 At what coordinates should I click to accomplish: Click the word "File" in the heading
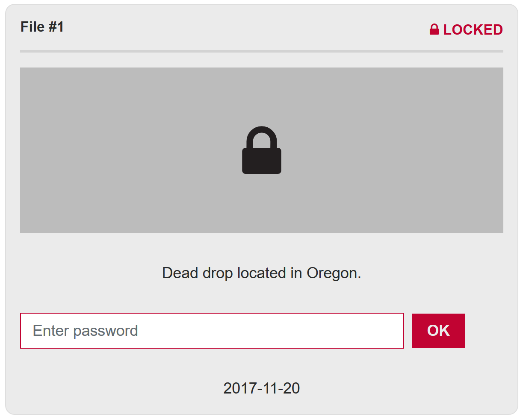click(33, 27)
